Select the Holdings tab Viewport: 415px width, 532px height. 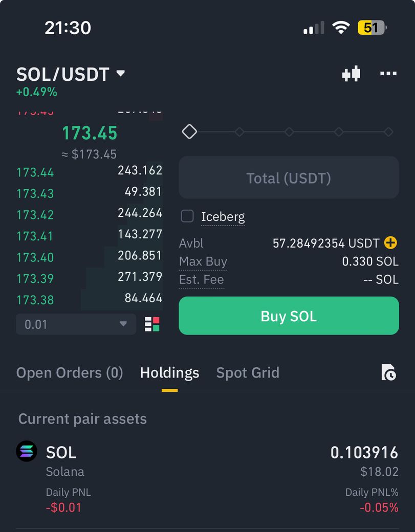click(169, 372)
